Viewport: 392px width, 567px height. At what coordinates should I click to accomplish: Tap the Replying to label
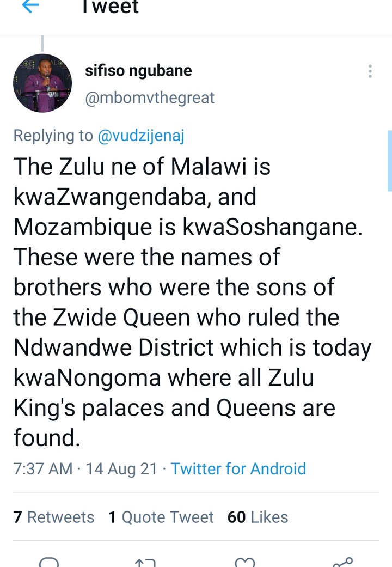(x=53, y=136)
